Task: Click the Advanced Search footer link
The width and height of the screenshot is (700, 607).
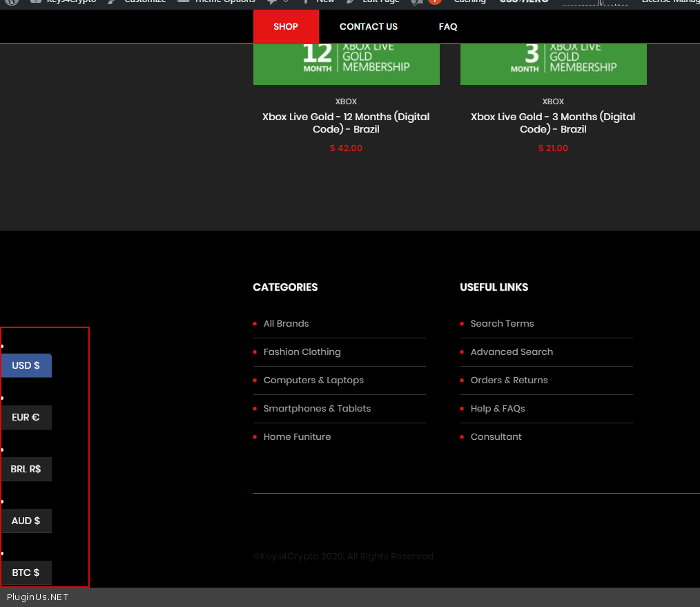Action: point(512,352)
